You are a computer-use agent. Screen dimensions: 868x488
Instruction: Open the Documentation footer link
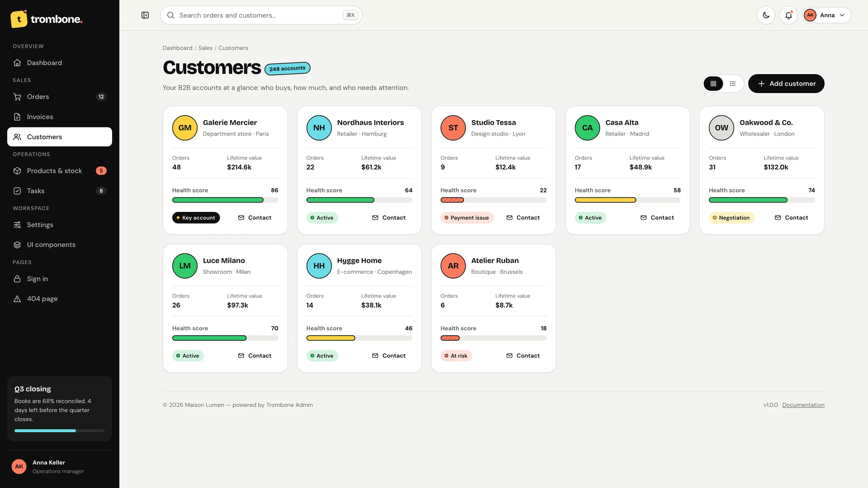[x=803, y=405]
